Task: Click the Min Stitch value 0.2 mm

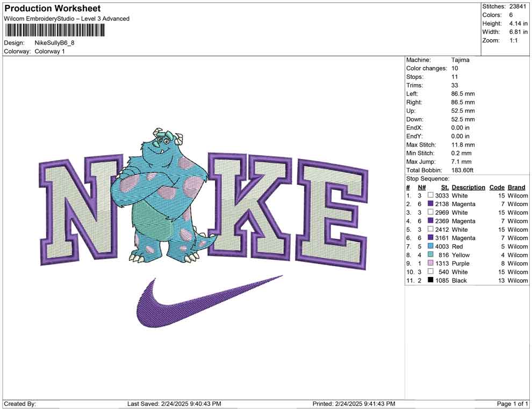Action: click(462, 153)
